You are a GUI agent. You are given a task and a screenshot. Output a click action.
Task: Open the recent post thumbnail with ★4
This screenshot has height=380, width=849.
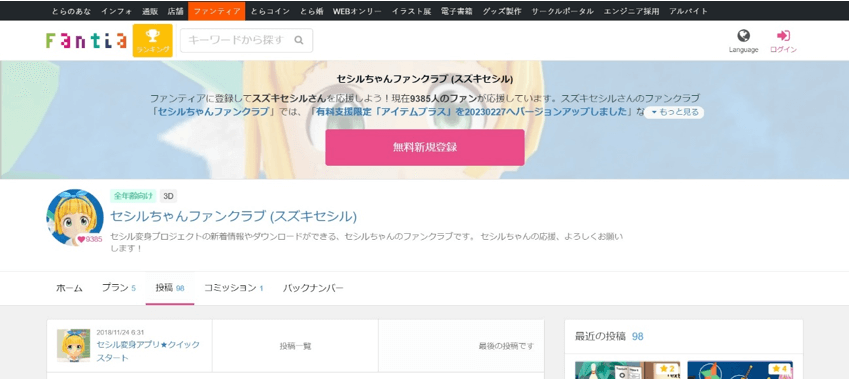740,370
